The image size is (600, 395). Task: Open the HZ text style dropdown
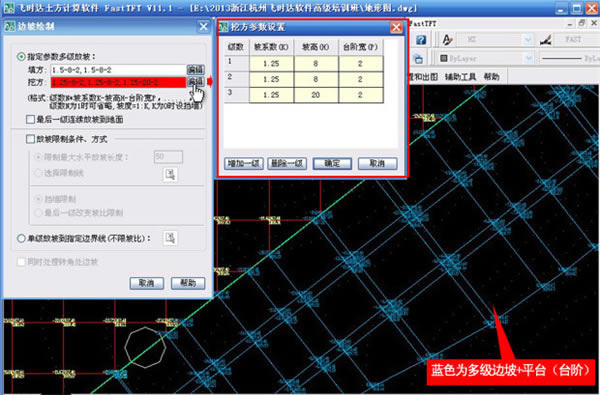pyautogui.click(x=528, y=39)
